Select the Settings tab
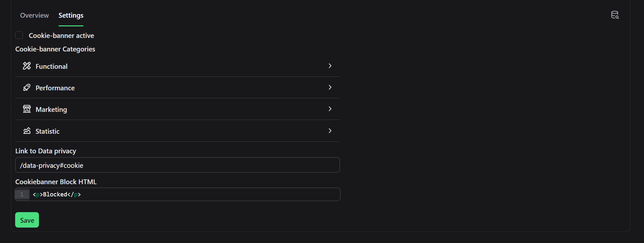The height and width of the screenshot is (243, 644). pos(71,15)
